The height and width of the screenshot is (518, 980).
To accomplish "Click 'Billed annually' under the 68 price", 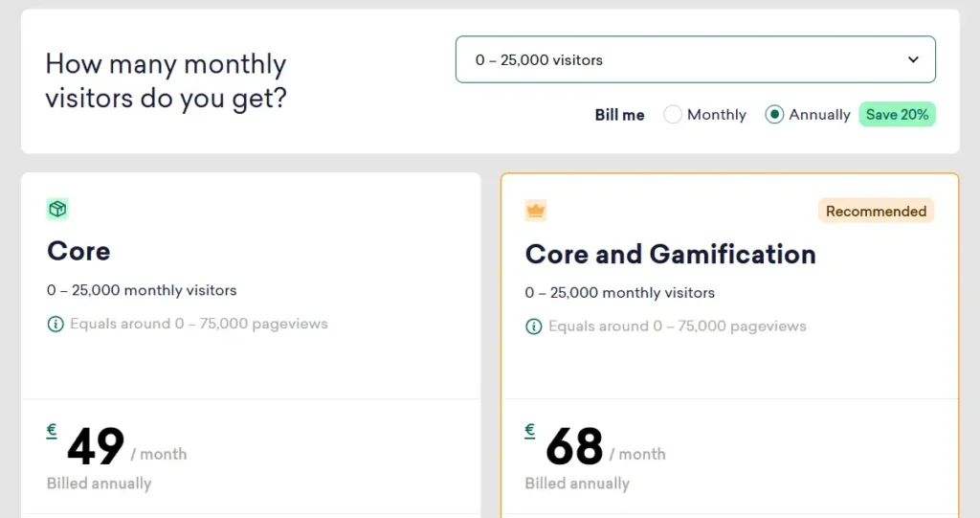I will point(577,484).
